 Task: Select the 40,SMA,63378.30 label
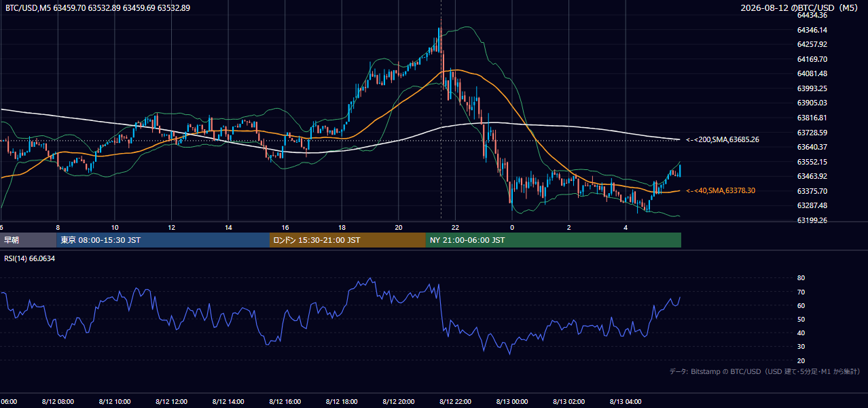tap(721, 191)
